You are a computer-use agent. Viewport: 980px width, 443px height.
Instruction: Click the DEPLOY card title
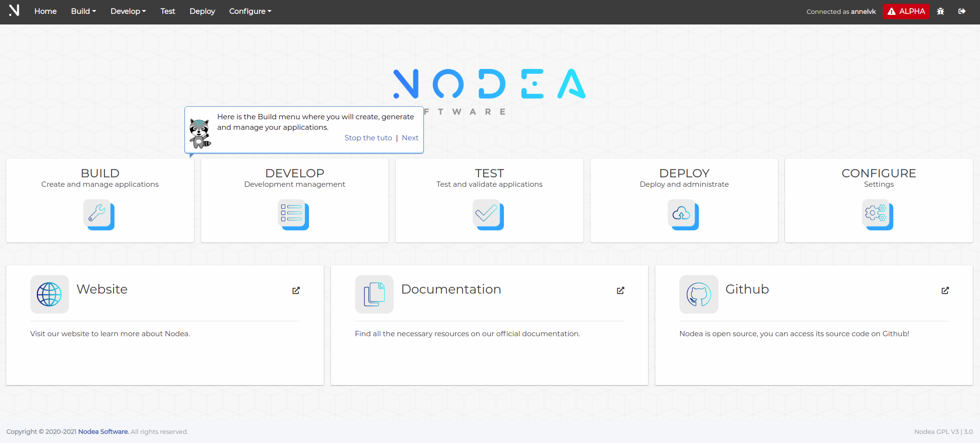coord(684,173)
